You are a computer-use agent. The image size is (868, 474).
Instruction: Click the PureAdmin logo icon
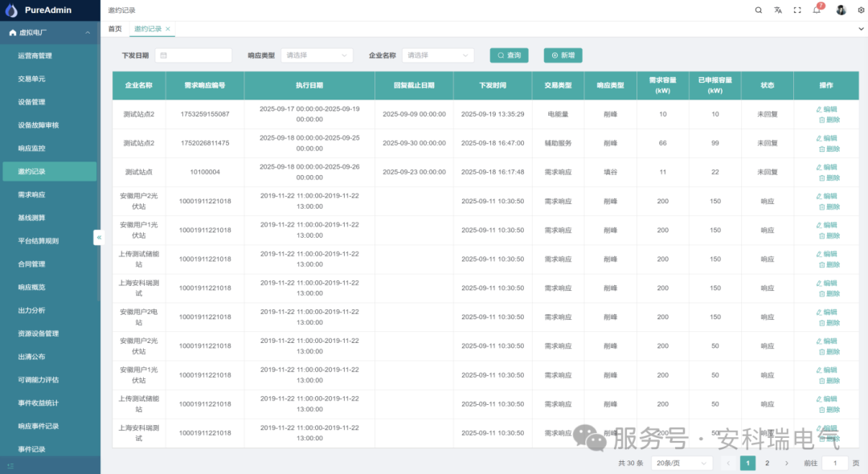[x=11, y=10]
